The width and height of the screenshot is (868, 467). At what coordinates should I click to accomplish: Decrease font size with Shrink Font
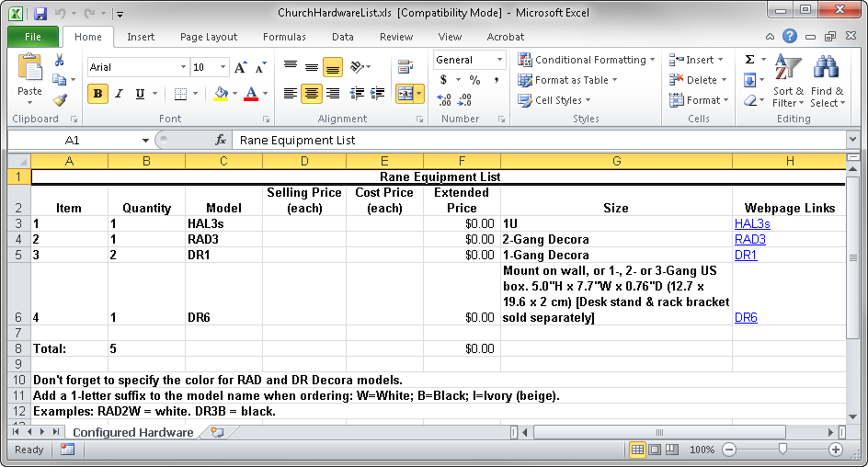pos(261,67)
